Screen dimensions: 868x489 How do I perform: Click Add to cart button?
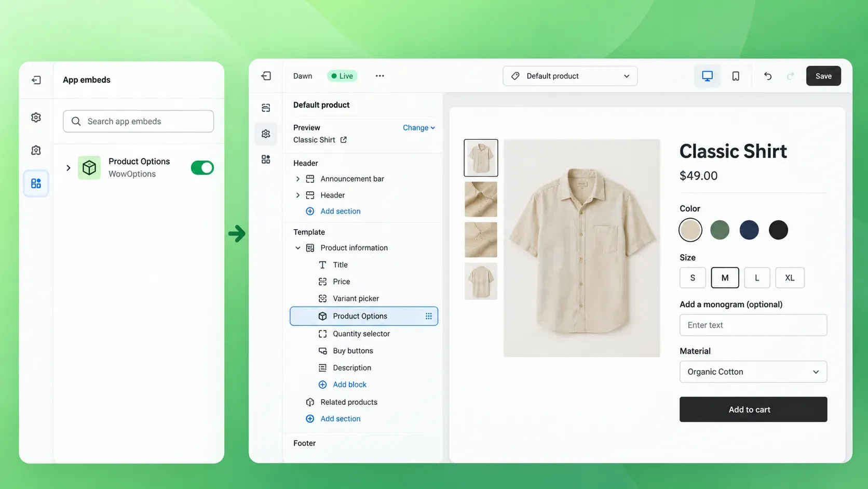[x=753, y=409]
